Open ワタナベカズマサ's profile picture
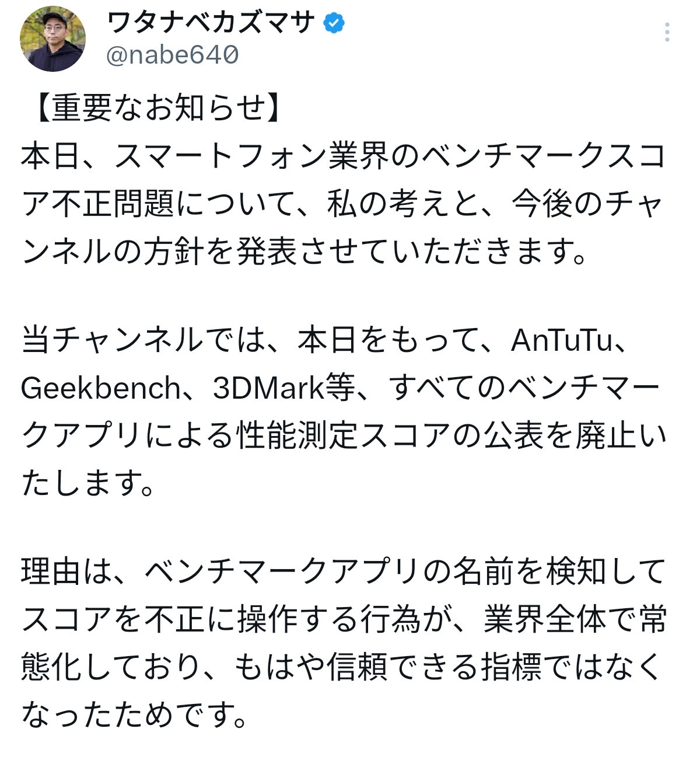This screenshot has height=760, width=700. pos(53,40)
